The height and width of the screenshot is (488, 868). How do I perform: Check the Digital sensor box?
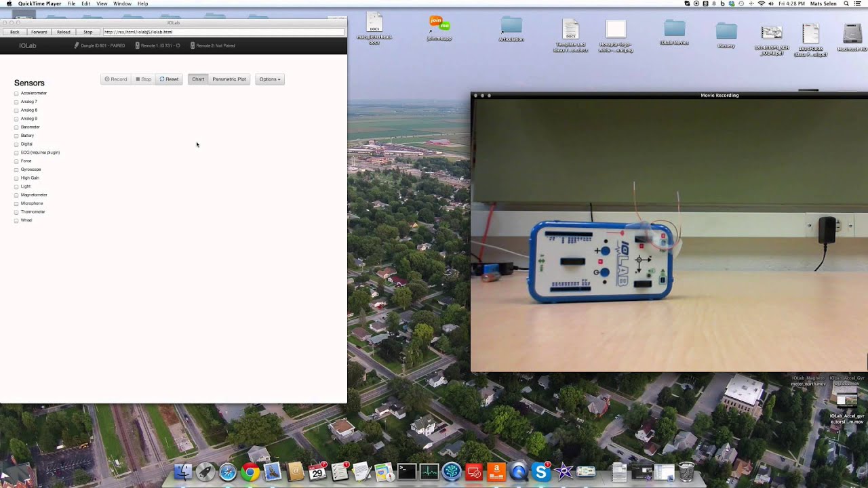[16, 144]
